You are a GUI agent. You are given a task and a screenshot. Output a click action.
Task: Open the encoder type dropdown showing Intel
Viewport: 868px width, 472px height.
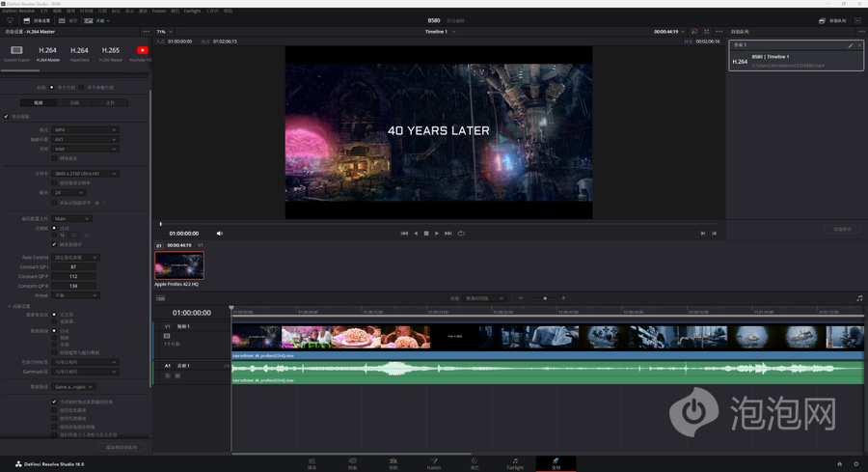click(85, 149)
